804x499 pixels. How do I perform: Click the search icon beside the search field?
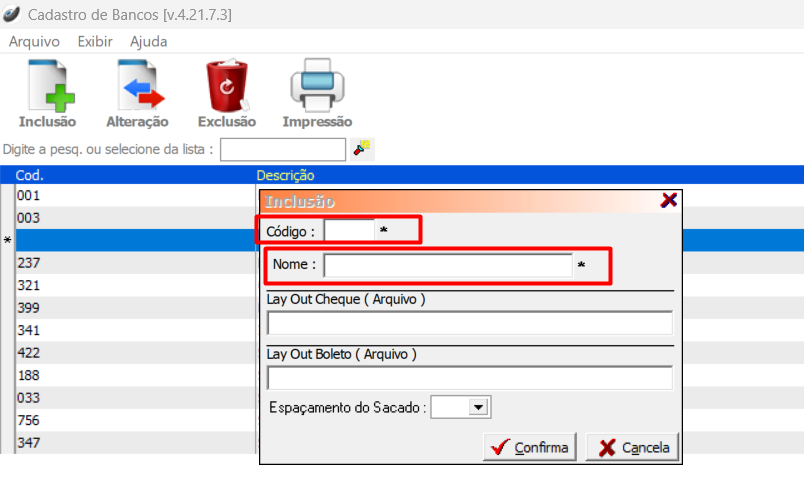(x=362, y=149)
